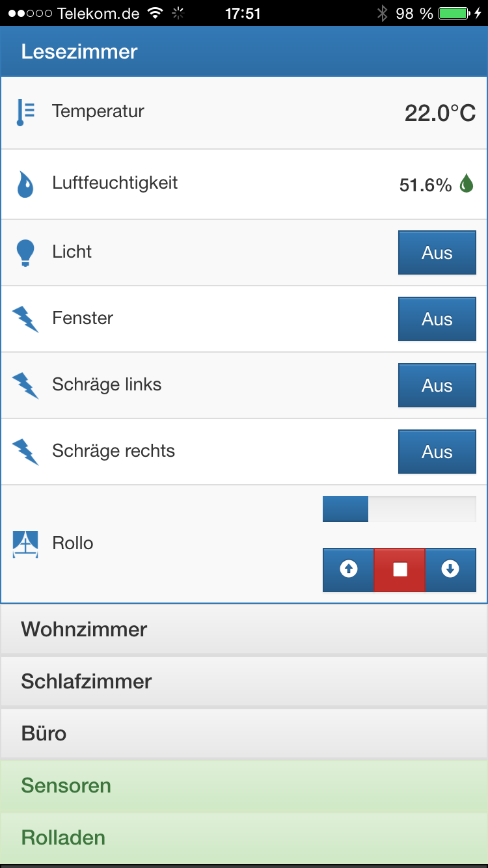Switch on Schräge links
Viewport: 488px width, 868px height.
click(x=437, y=385)
